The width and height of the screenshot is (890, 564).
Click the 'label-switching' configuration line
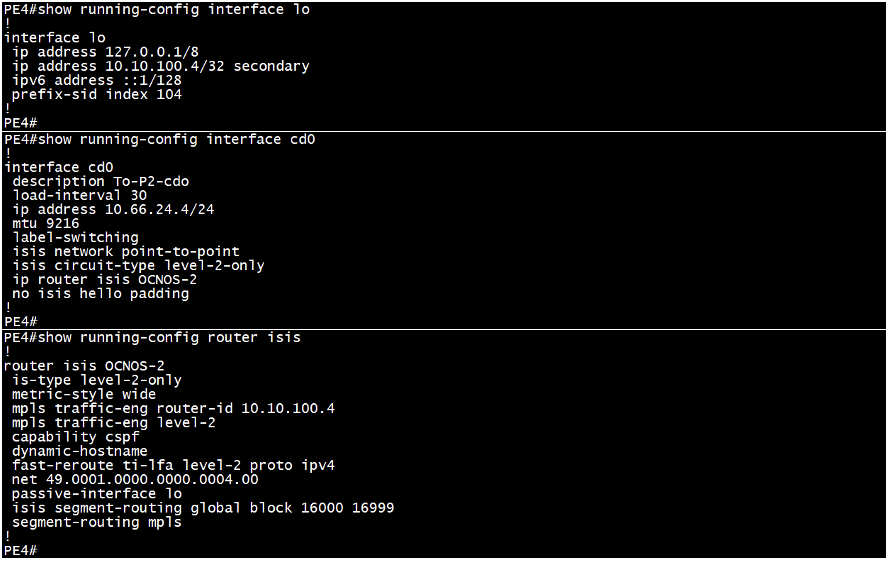[x=75, y=238]
